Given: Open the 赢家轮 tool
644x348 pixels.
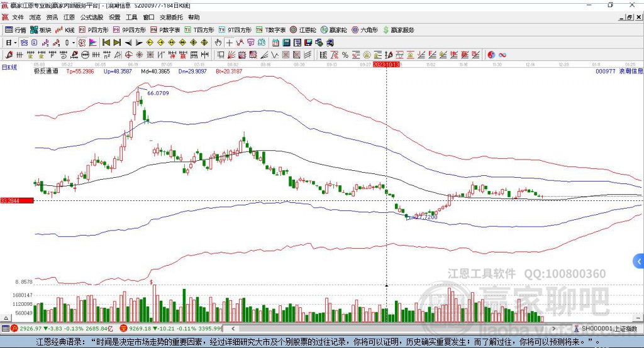Looking at the screenshot, I should pos(333,30).
